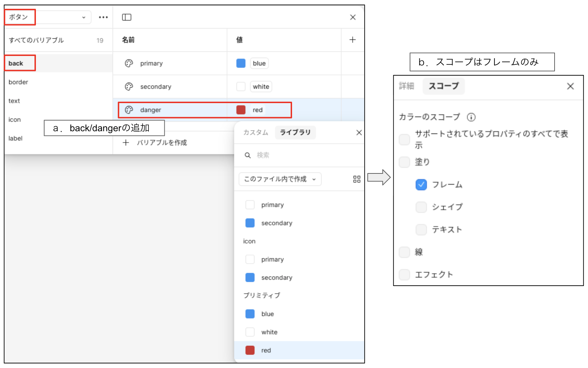The image size is (588, 368).
Task: Select the border group in sidebar
Action: [x=18, y=82]
